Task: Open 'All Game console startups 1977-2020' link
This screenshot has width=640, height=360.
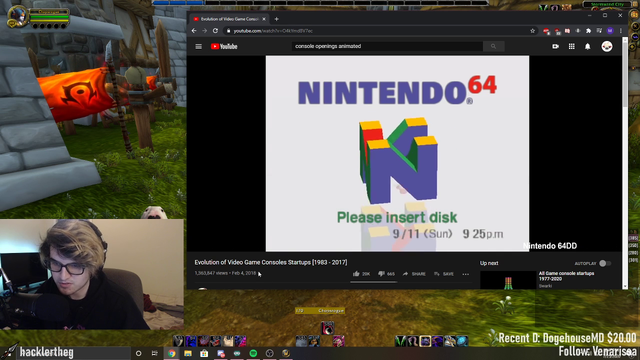Action: click(x=566, y=276)
